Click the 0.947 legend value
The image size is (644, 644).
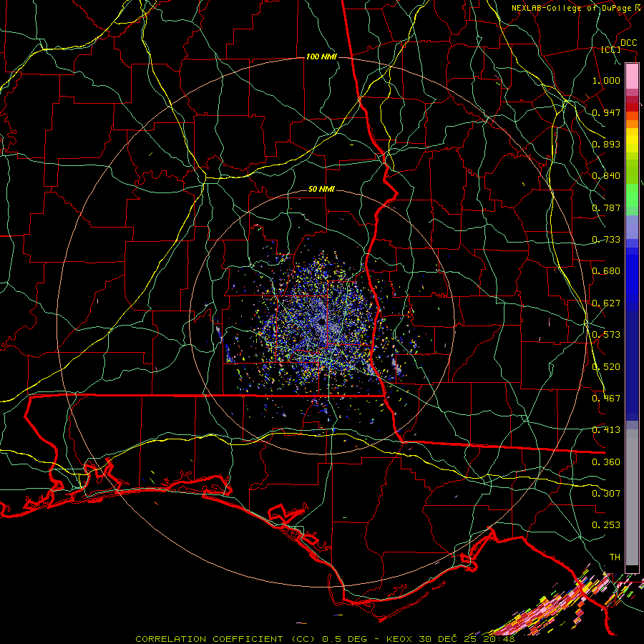click(606, 112)
